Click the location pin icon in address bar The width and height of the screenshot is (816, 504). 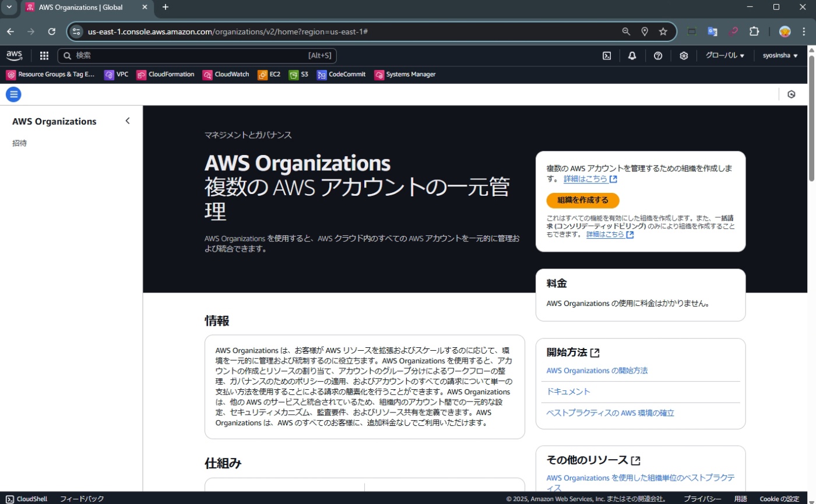coord(645,31)
